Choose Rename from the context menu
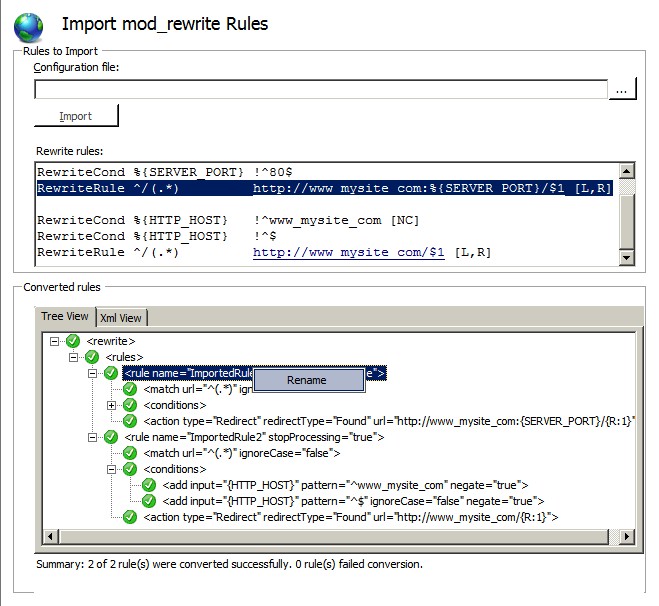 [x=309, y=380]
